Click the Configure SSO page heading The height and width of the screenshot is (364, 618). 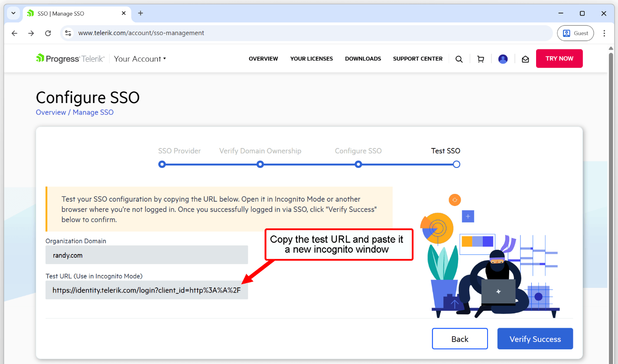(88, 97)
